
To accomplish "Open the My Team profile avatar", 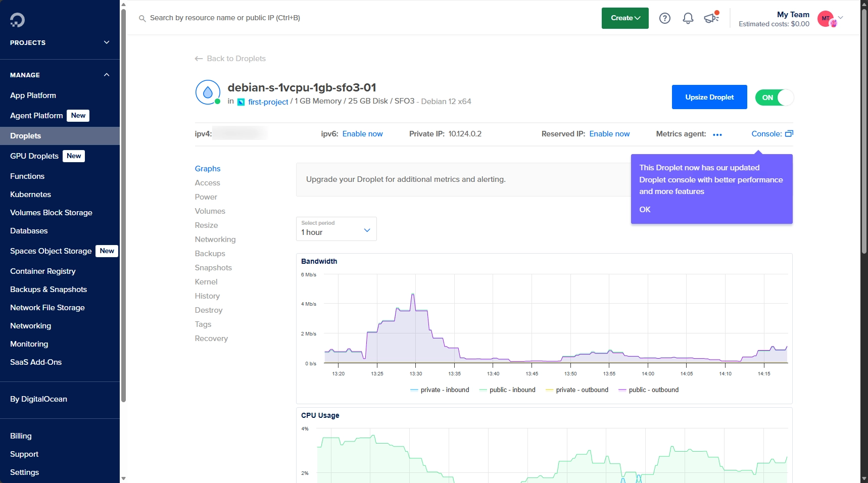I will 826,18.
